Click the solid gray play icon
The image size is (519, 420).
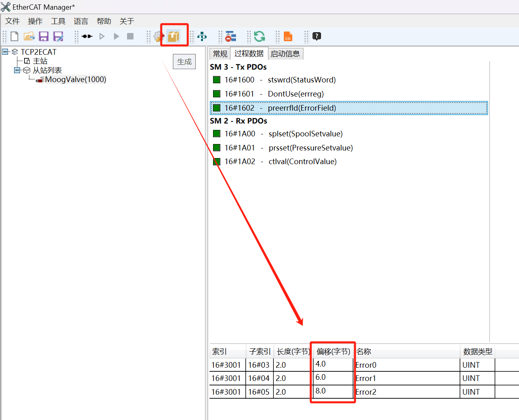tap(117, 36)
